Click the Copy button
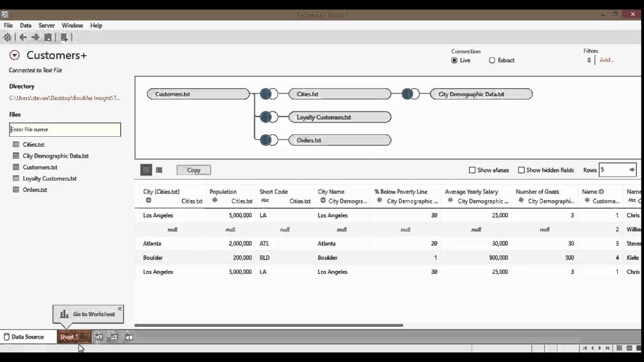The image size is (644, 362). point(194,170)
